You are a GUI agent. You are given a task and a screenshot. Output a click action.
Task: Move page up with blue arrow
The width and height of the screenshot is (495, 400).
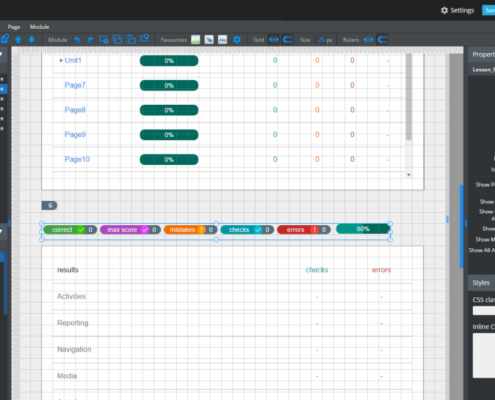point(18,40)
